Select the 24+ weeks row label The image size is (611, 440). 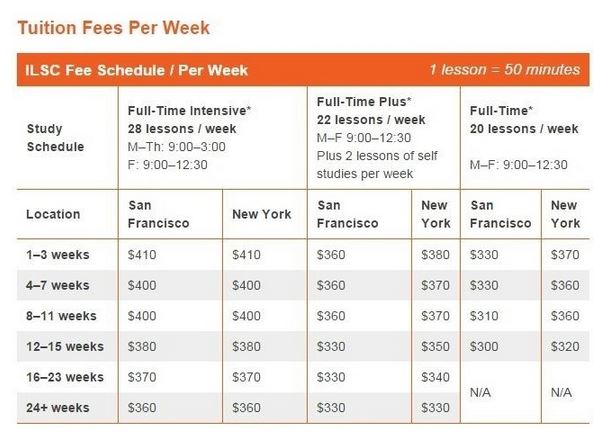pyautogui.click(x=58, y=408)
